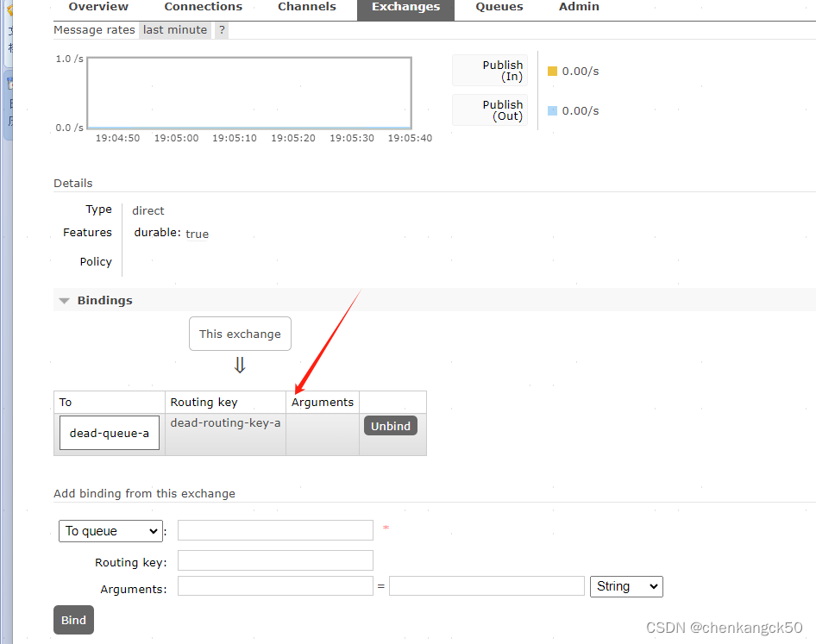Open the String argument type dropdown
This screenshot has width=816, height=644.
coord(626,587)
